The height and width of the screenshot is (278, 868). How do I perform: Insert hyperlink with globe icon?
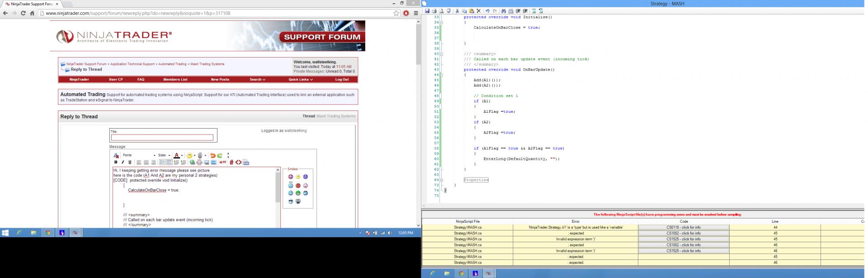[192, 163]
